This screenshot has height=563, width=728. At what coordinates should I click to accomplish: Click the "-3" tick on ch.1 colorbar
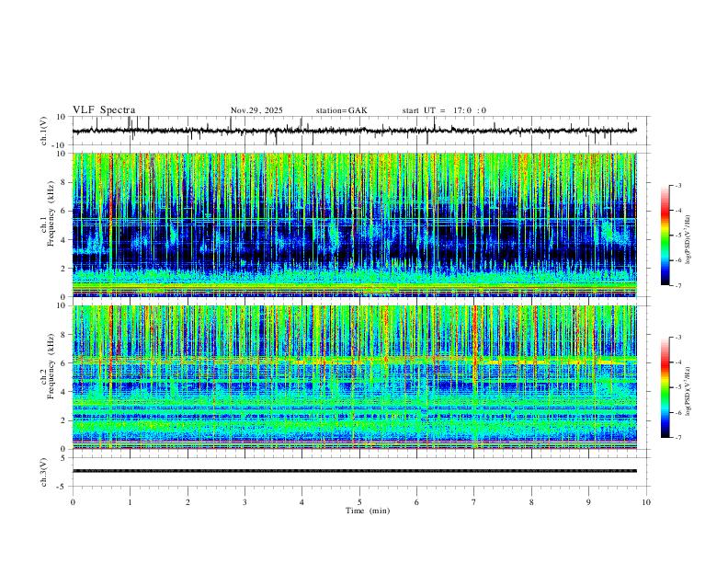coord(678,185)
